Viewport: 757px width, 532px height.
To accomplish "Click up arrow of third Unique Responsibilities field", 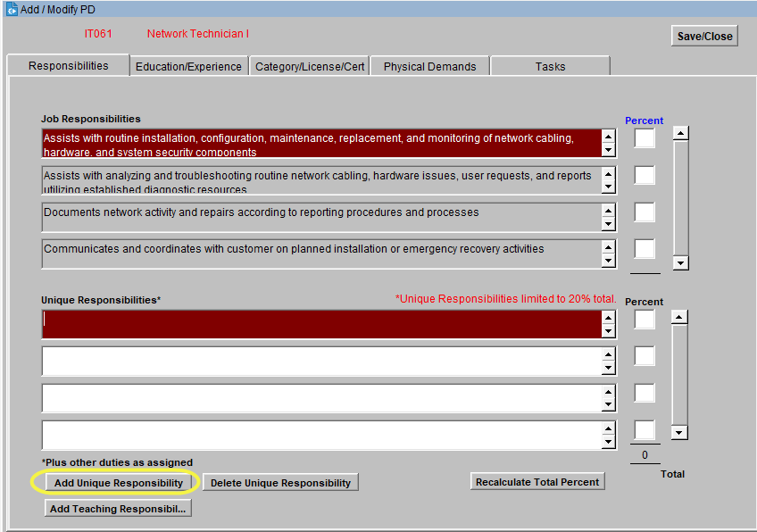I will point(608,392).
